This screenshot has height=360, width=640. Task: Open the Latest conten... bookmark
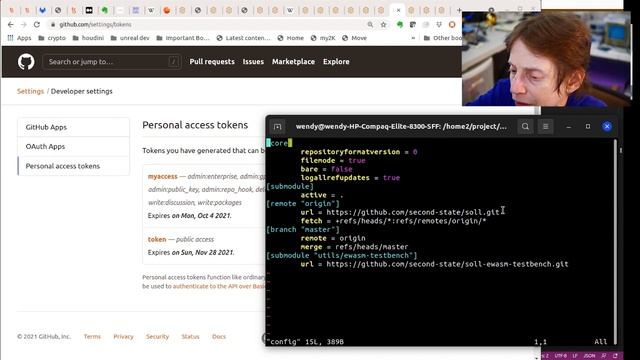(243, 38)
